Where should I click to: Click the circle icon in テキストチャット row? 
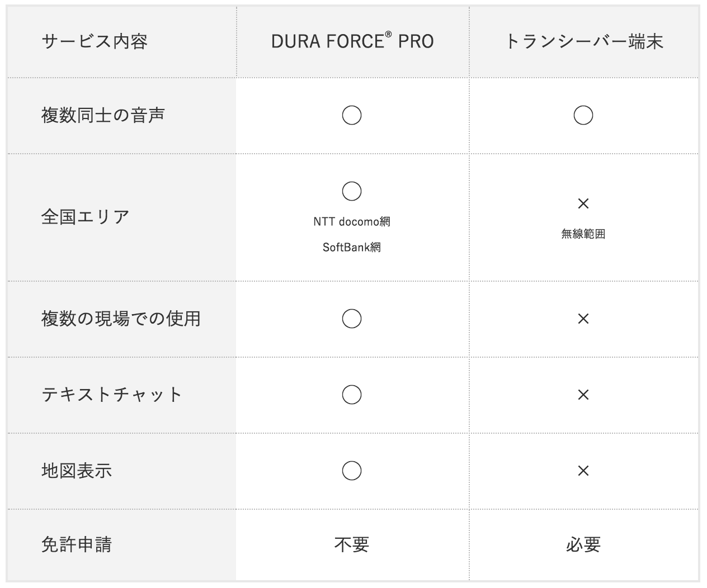coord(352,395)
